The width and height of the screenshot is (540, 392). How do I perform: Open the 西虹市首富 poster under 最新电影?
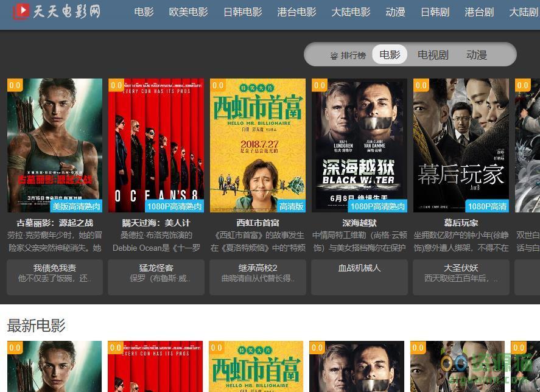pos(256,366)
